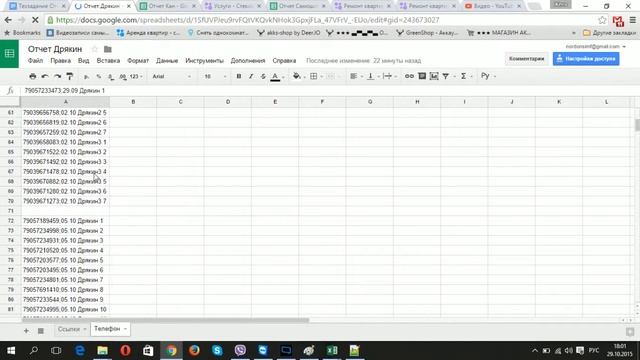Switch to Отчет Свящи browser tab
The height and width of the screenshot is (360, 640).
298,6
